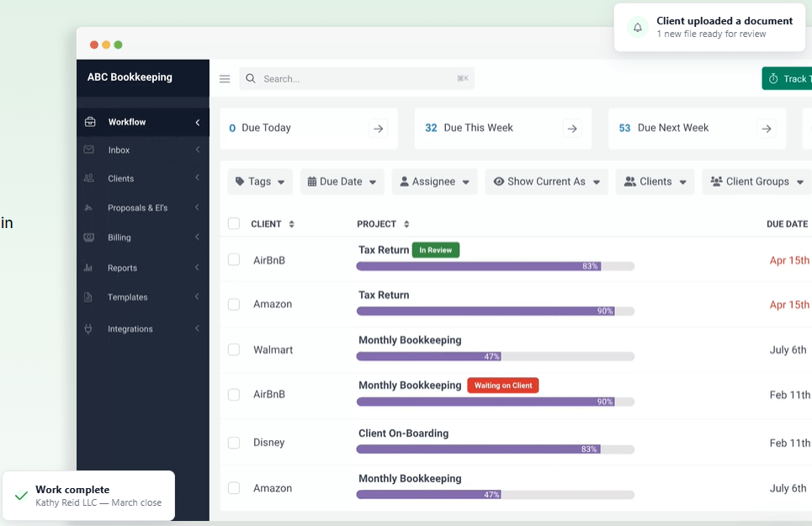Check the AirBnB Tax Return row checkbox

(x=234, y=259)
